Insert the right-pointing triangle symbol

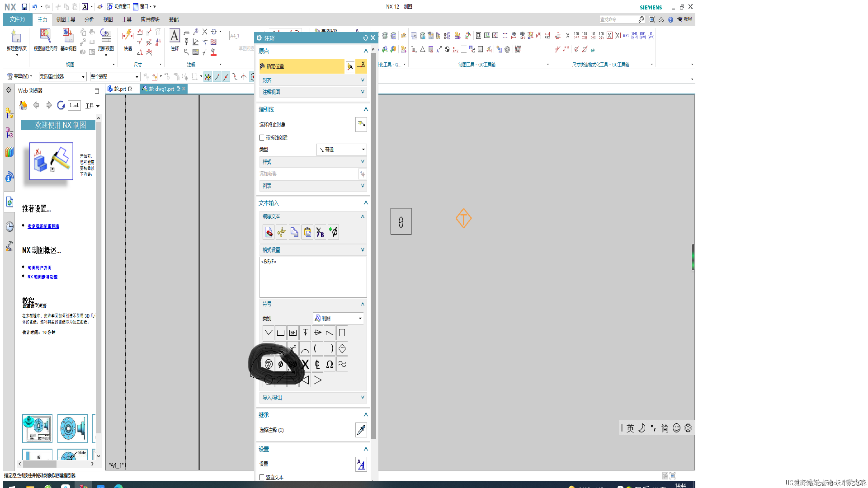(317, 380)
